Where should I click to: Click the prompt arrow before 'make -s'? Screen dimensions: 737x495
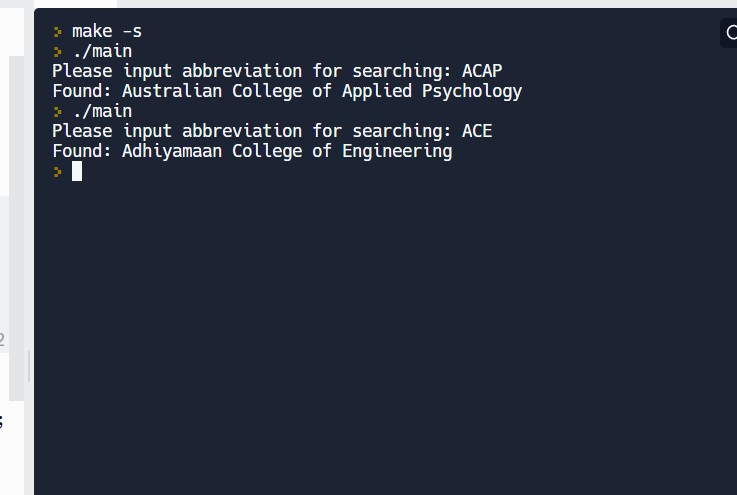(58, 32)
